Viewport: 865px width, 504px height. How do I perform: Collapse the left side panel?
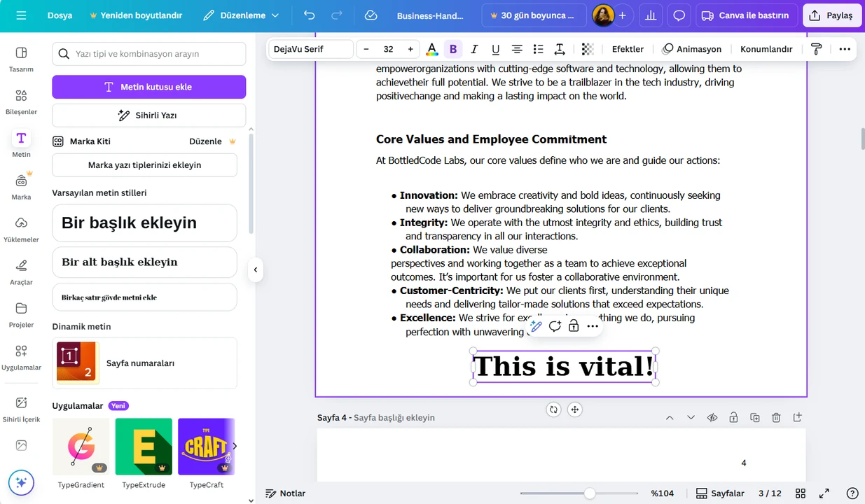click(x=256, y=269)
